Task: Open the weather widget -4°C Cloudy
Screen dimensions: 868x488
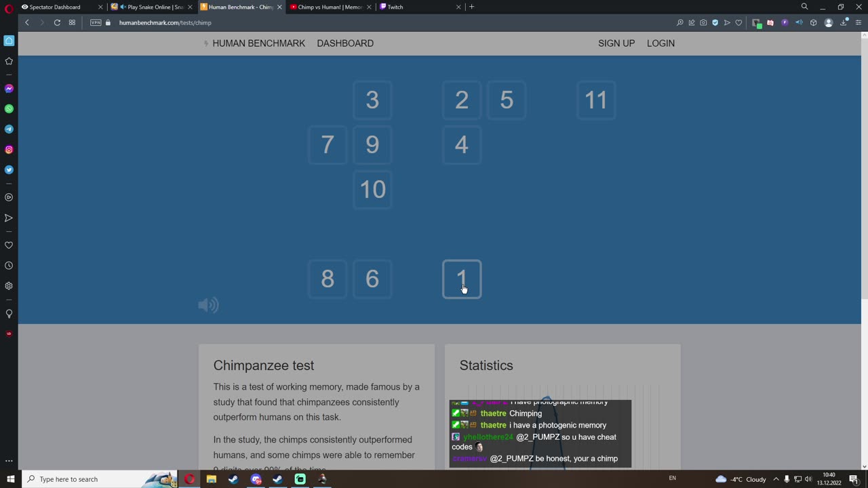Action: pos(741,479)
